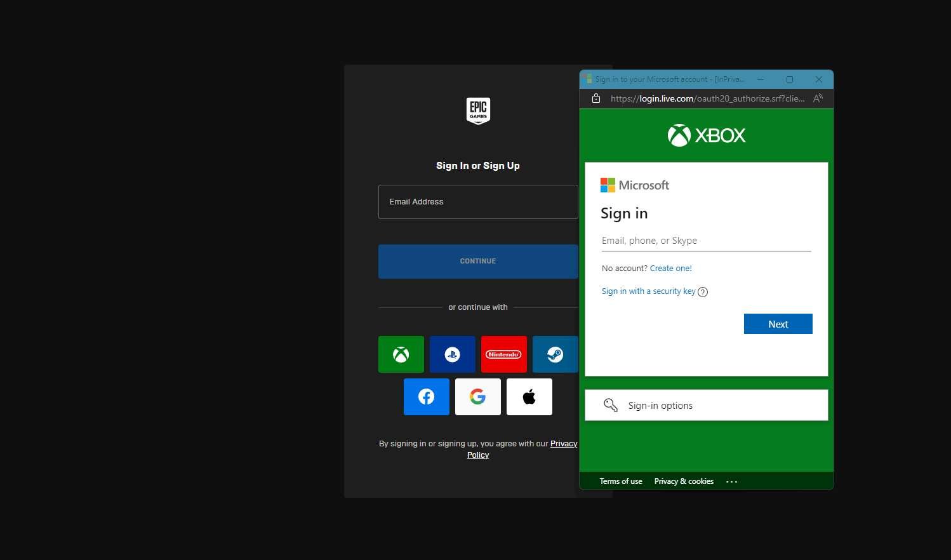Click Sign in with a security key
This screenshot has width=951, height=560.
pyautogui.click(x=649, y=291)
